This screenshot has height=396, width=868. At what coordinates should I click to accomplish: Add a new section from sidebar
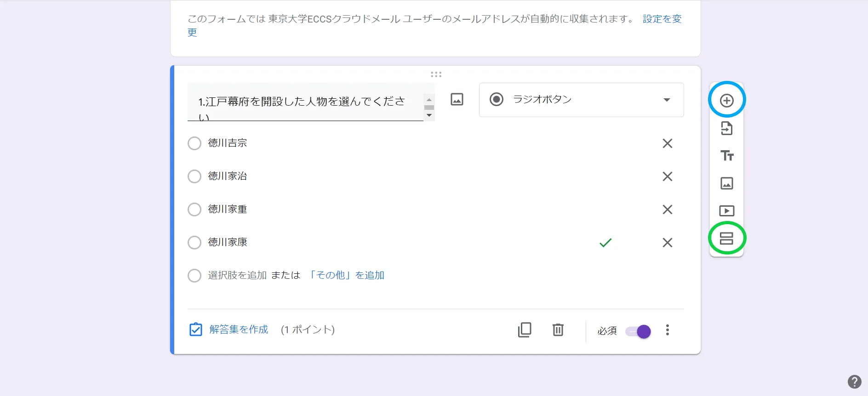[x=726, y=238]
